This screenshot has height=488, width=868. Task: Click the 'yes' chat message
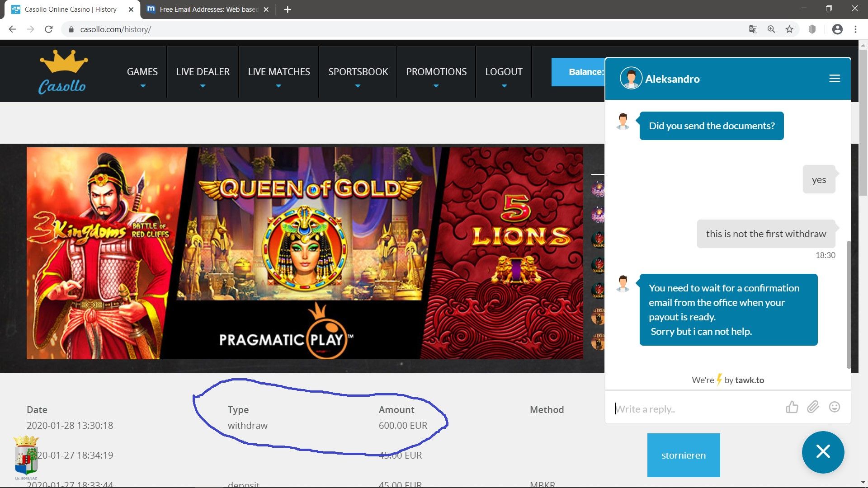pyautogui.click(x=819, y=179)
